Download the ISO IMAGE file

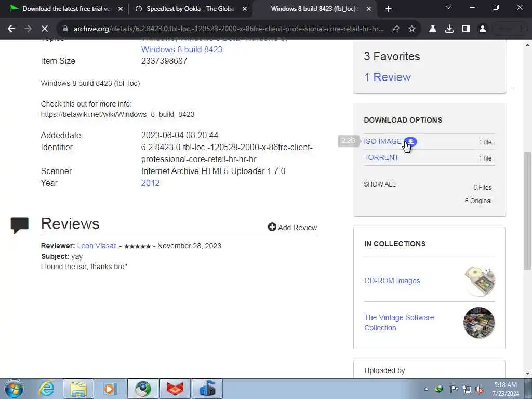pyautogui.click(x=382, y=141)
